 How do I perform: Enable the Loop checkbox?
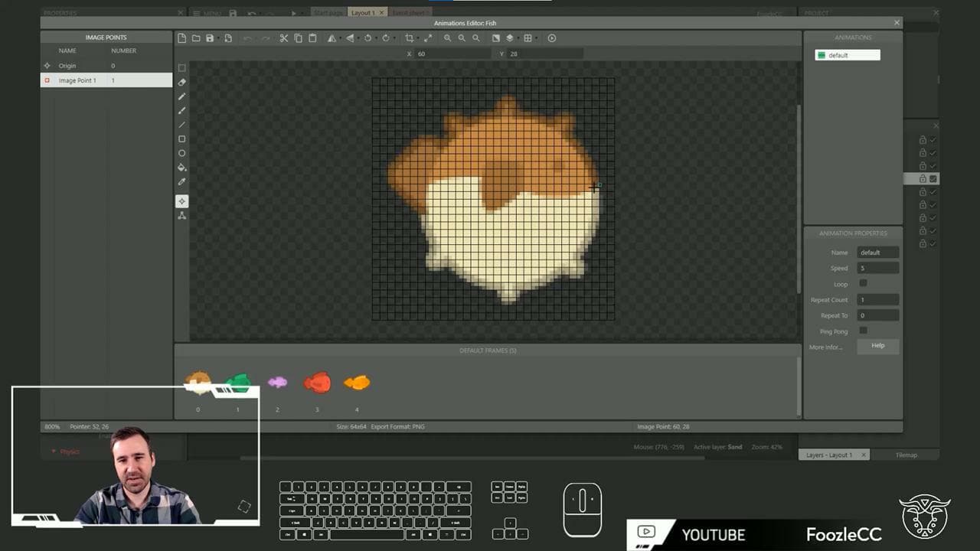(863, 283)
